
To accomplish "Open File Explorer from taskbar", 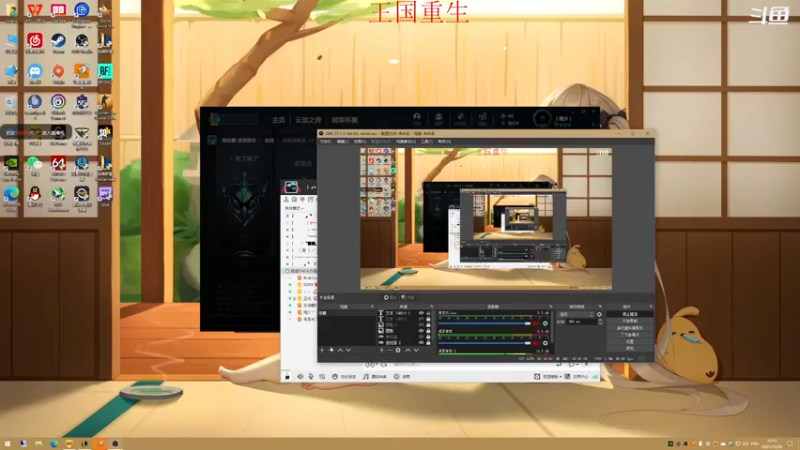I will coord(38,444).
